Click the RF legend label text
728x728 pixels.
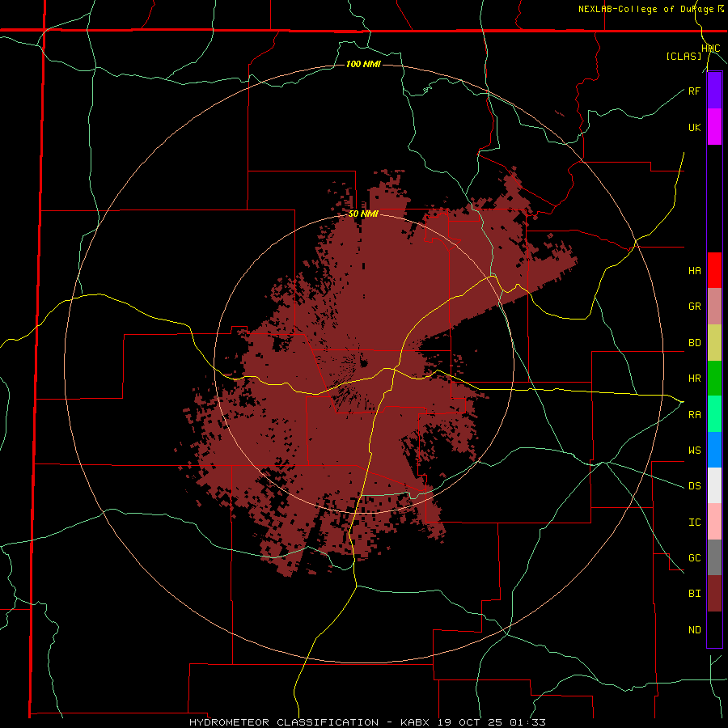[694, 91]
